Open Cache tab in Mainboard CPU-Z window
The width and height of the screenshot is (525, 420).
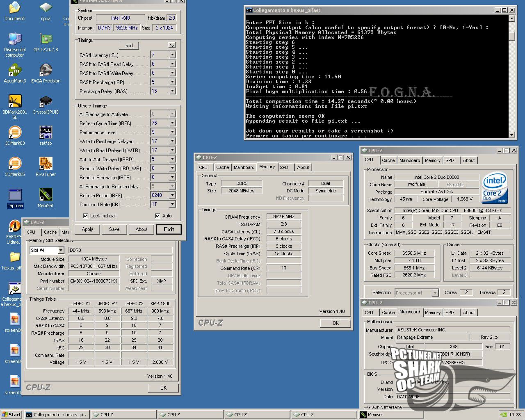tap(388, 313)
